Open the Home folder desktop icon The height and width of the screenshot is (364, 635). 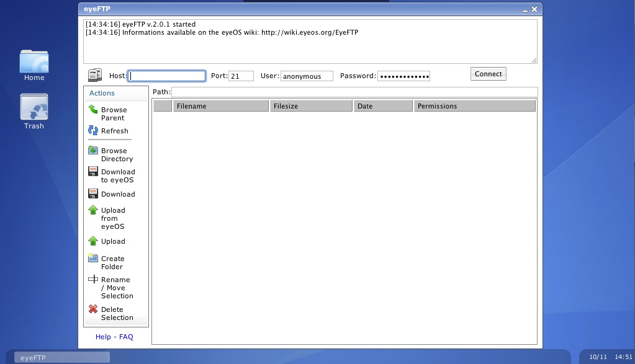[x=34, y=66]
